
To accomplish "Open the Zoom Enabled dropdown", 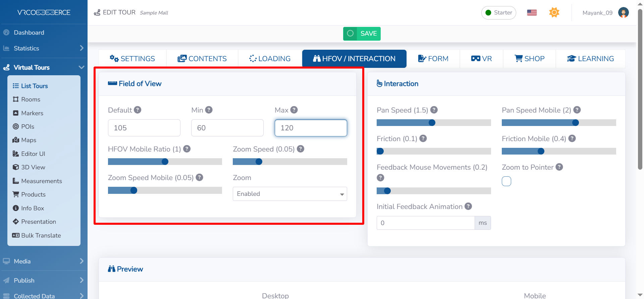I will click(290, 194).
